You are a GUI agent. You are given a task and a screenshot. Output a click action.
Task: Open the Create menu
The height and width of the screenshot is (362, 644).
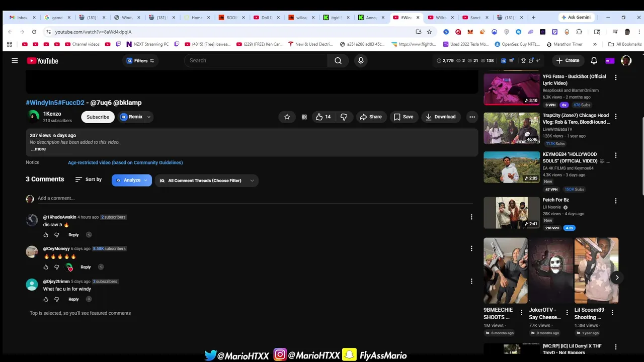568,60
